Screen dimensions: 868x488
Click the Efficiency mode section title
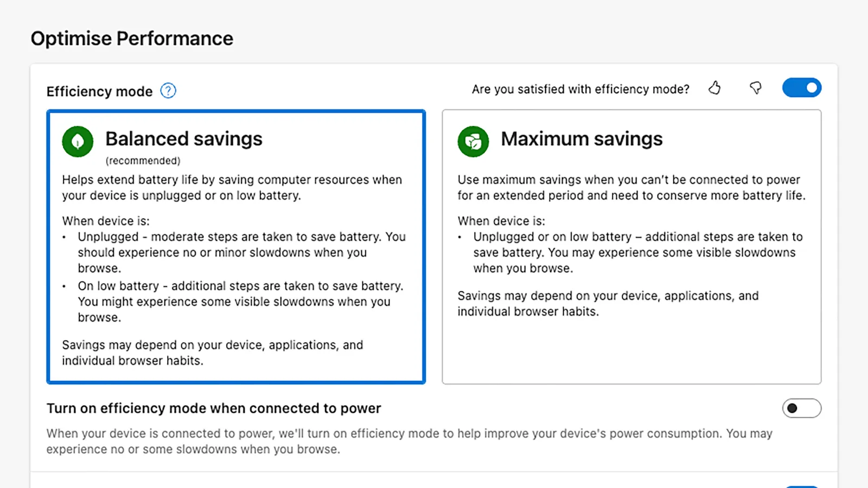99,91
